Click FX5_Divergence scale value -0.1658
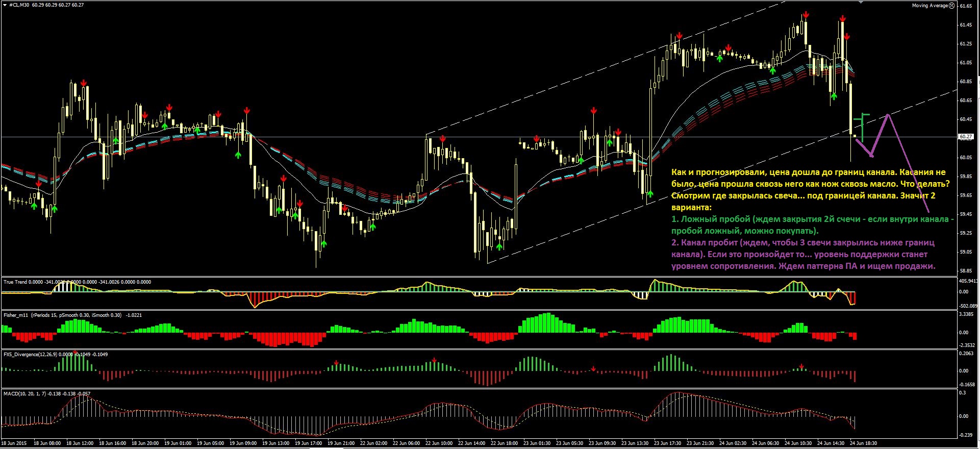Viewport: 980px width, 449px height. pos(968,384)
